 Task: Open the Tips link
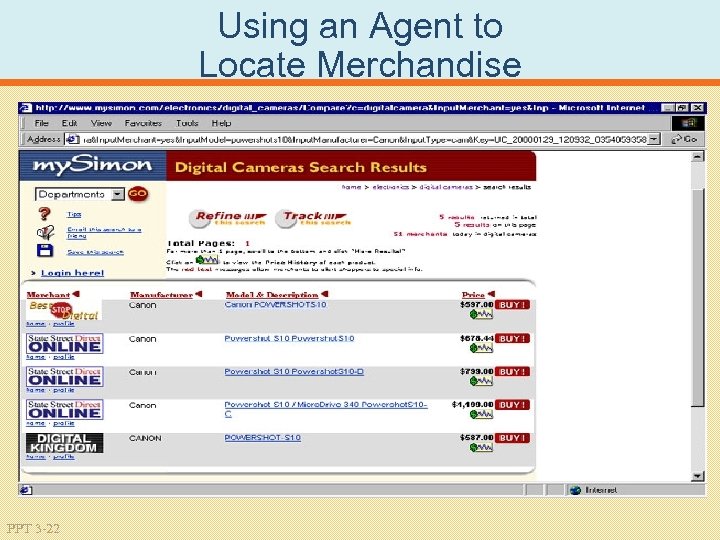click(x=74, y=214)
